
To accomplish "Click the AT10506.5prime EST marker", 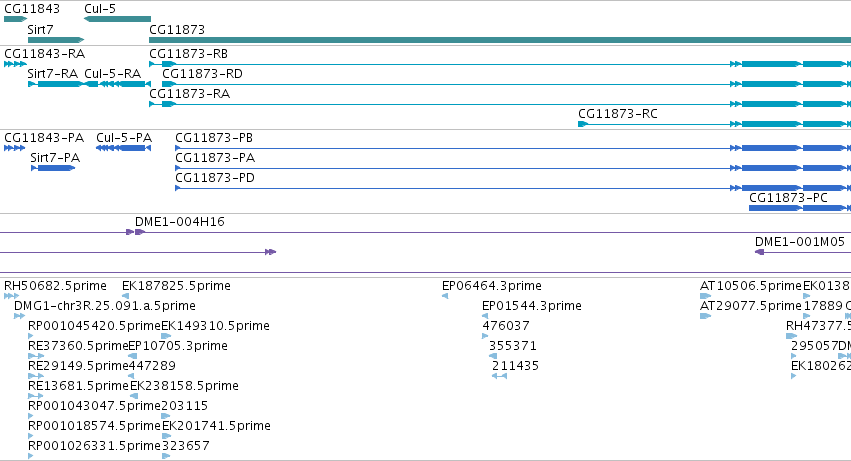I will (706, 296).
